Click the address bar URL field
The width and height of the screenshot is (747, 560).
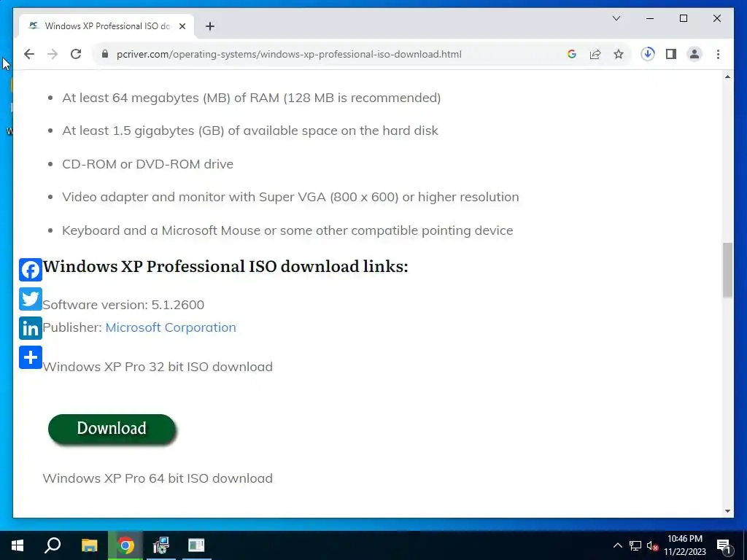click(x=289, y=54)
